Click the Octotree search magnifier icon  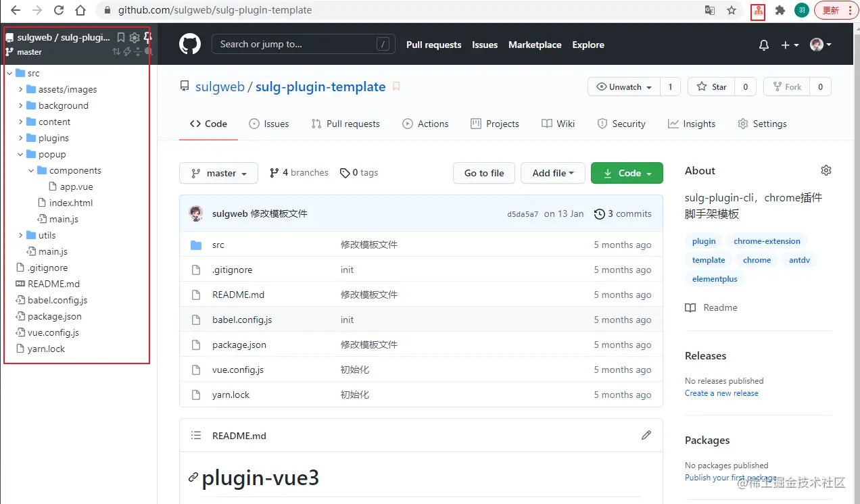pyautogui.click(x=149, y=51)
